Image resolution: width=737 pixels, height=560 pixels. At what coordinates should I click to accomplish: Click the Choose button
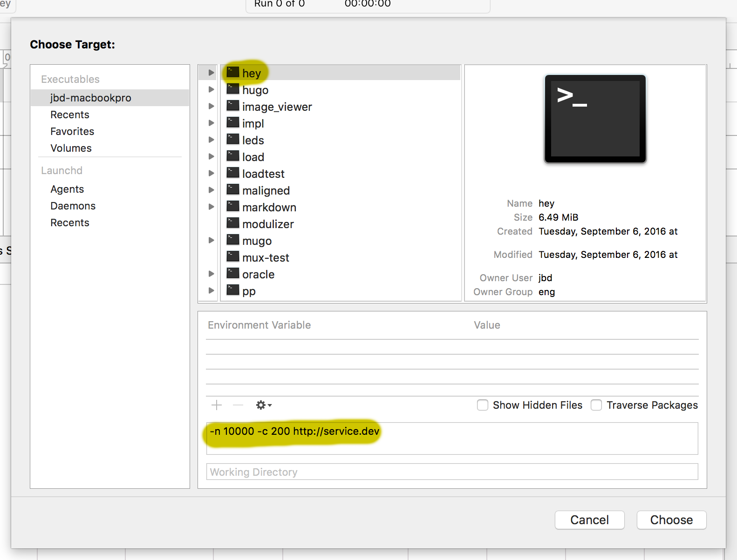[672, 520]
